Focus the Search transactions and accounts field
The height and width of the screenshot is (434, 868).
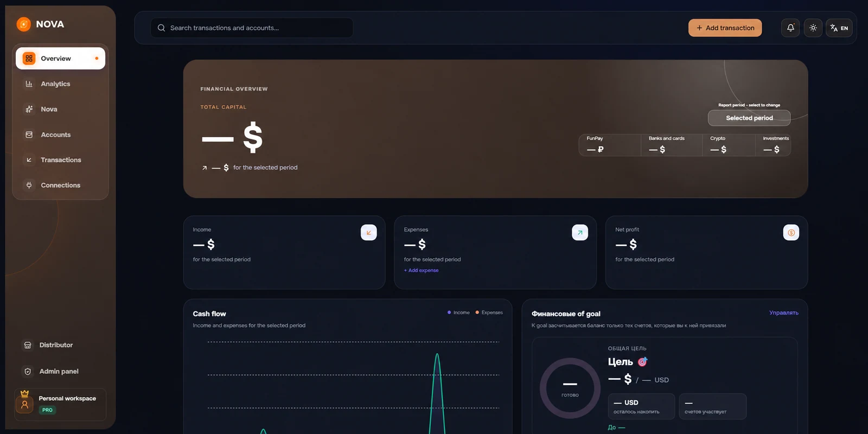point(252,28)
